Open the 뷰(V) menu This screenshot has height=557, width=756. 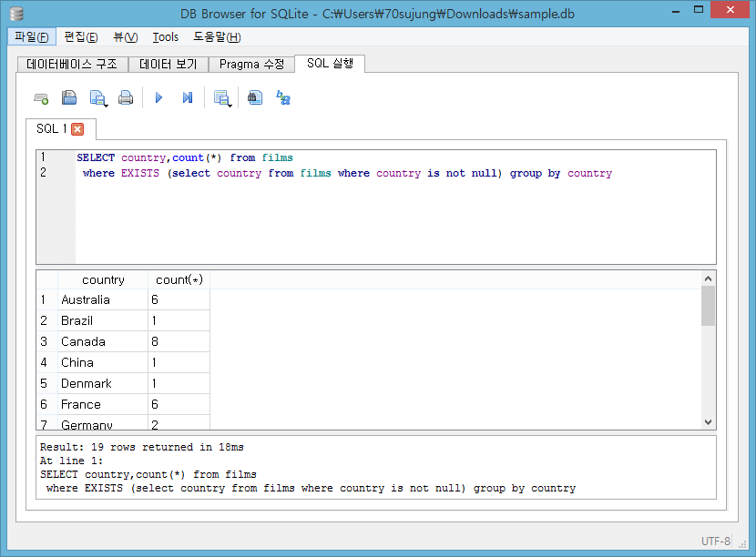point(126,37)
